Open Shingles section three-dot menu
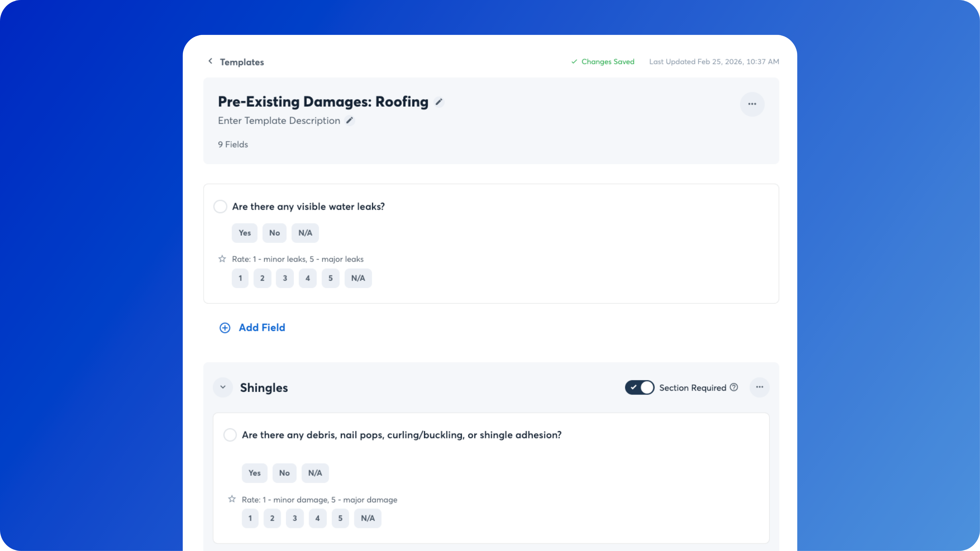This screenshot has width=980, height=551. (759, 387)
